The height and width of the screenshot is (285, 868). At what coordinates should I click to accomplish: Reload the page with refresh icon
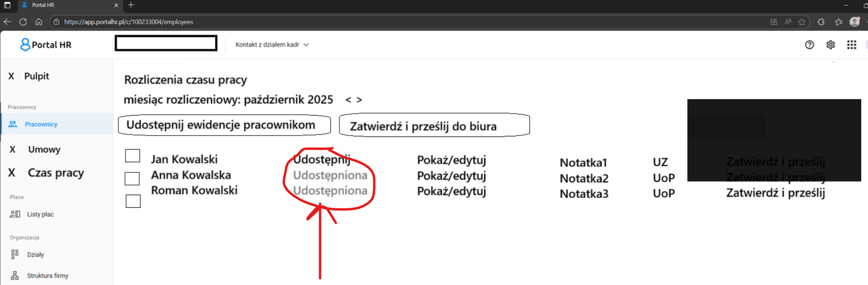23,22
